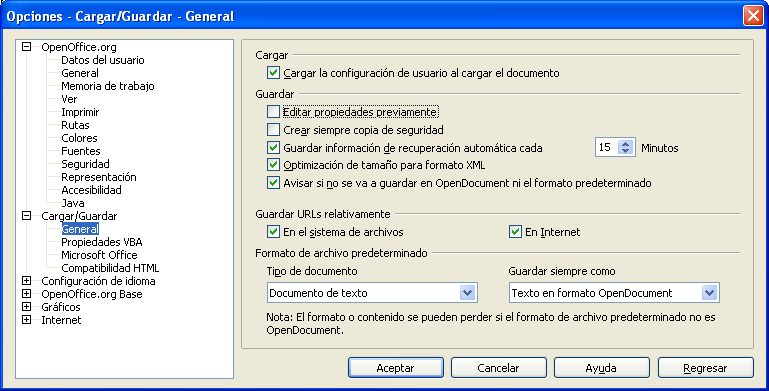Image resolution: width=769 pixels, height=391 pixels.
Task: Uncheck Optimización de tamaño para formato XML
Action: click(x=273, y=165)
